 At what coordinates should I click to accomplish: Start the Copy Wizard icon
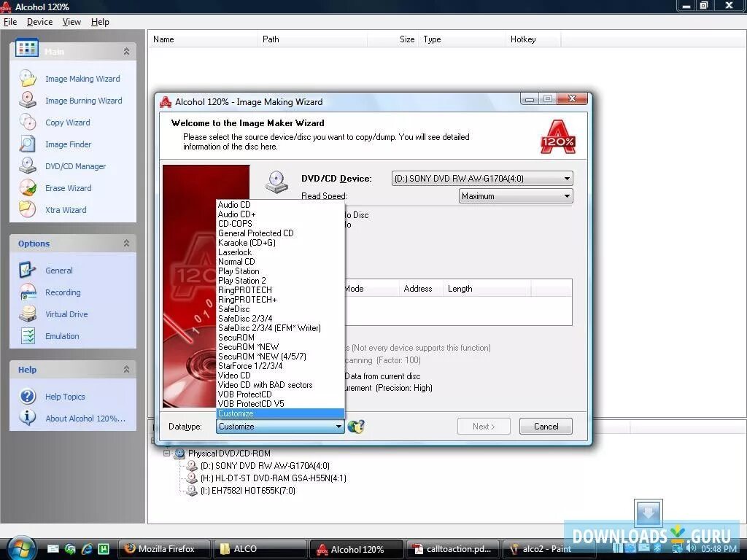tap(28, 122)
